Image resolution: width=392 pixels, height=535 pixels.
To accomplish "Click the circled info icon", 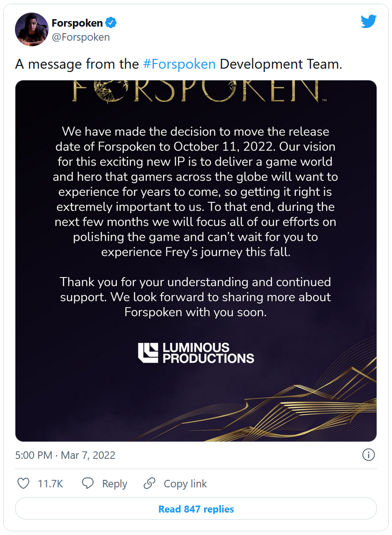I will pos(368,455).
